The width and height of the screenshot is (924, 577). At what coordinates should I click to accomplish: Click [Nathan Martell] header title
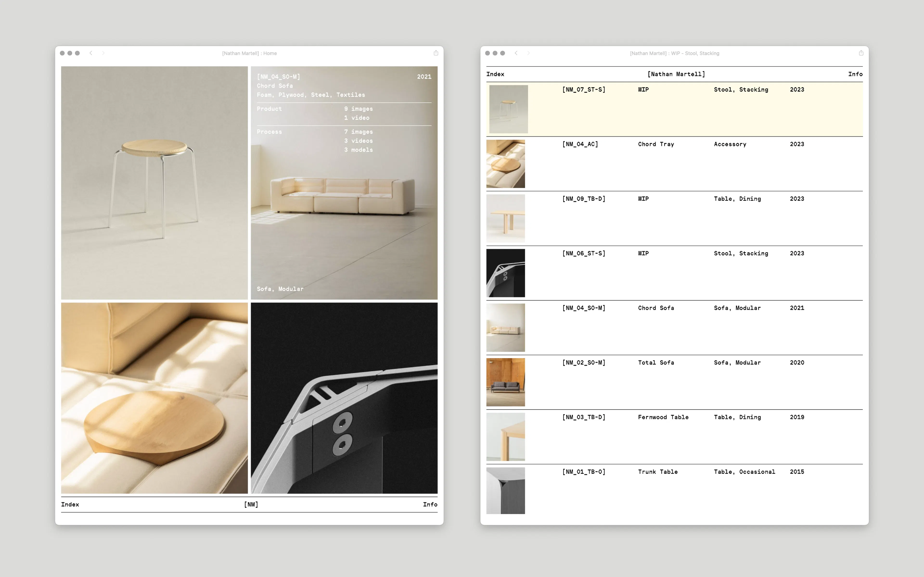point(676,74)
